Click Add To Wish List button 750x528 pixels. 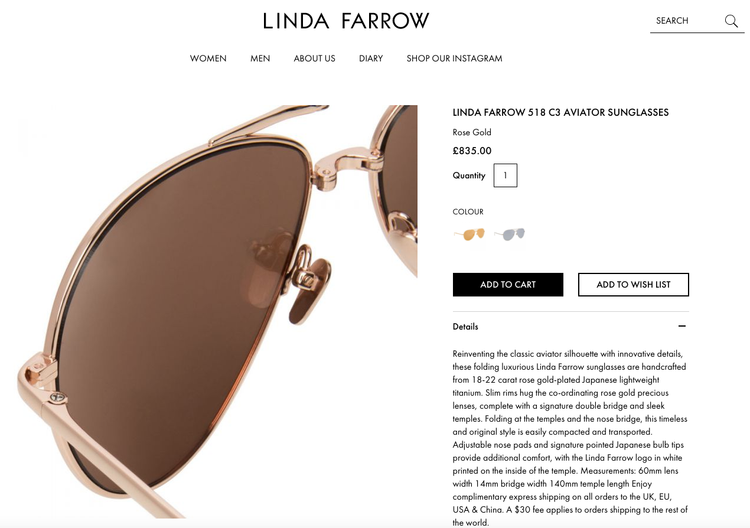point(633,285)
